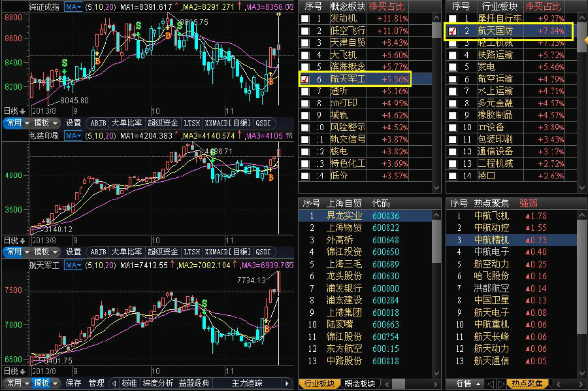Switch to the 概念板块 tab
The height and width of the screenshot is (391, 588).
358,384
